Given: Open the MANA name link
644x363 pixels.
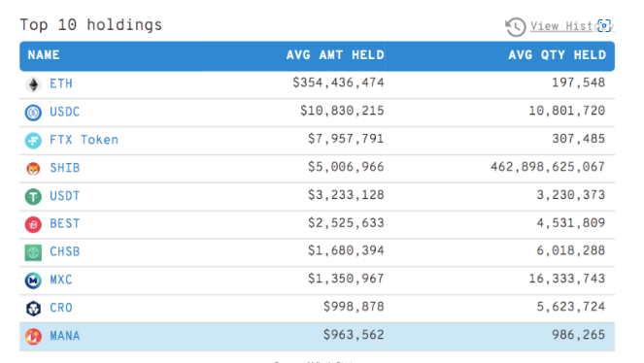Looking at the screenshot, I should point(65,336).
